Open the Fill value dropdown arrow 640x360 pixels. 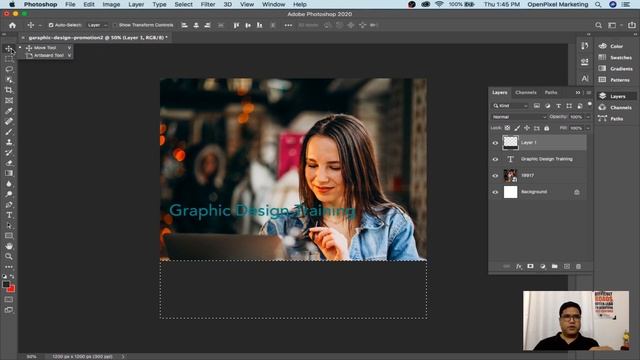point(588,128)
